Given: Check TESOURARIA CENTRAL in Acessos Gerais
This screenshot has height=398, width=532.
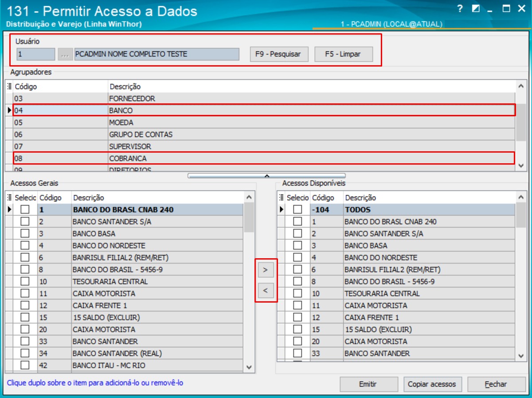Looking at the screenshot, I should pos(25,281).
